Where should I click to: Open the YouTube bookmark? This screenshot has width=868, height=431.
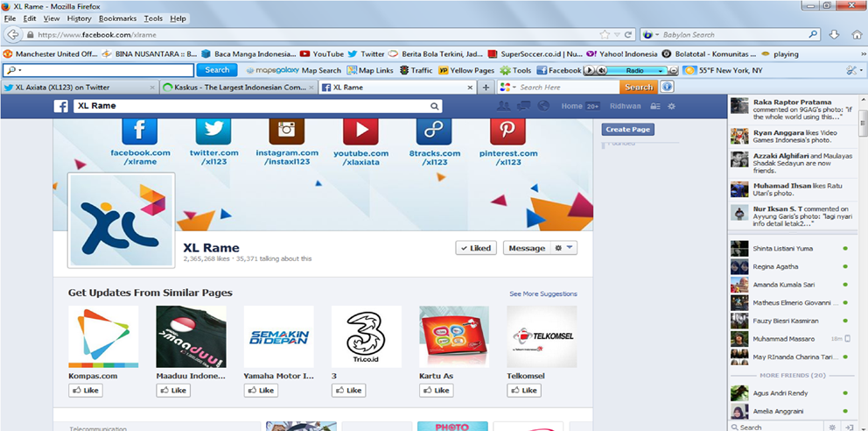point(322,53)
